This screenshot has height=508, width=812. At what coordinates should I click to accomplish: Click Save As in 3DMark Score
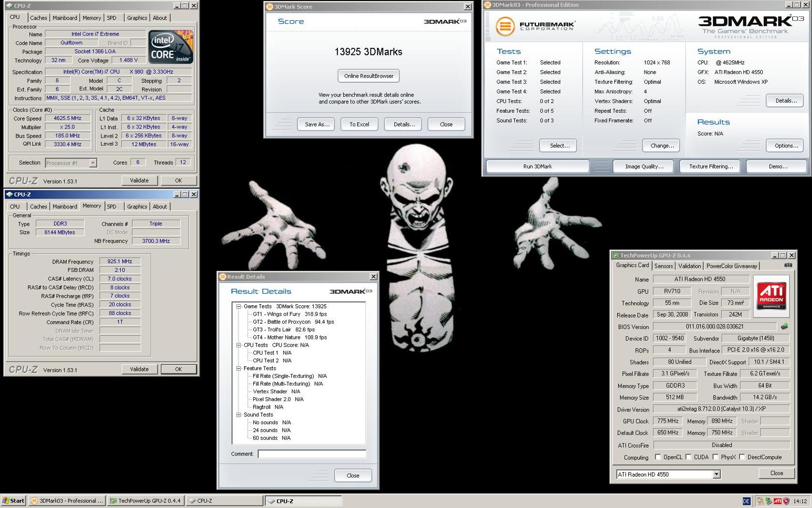pos(317,124)
